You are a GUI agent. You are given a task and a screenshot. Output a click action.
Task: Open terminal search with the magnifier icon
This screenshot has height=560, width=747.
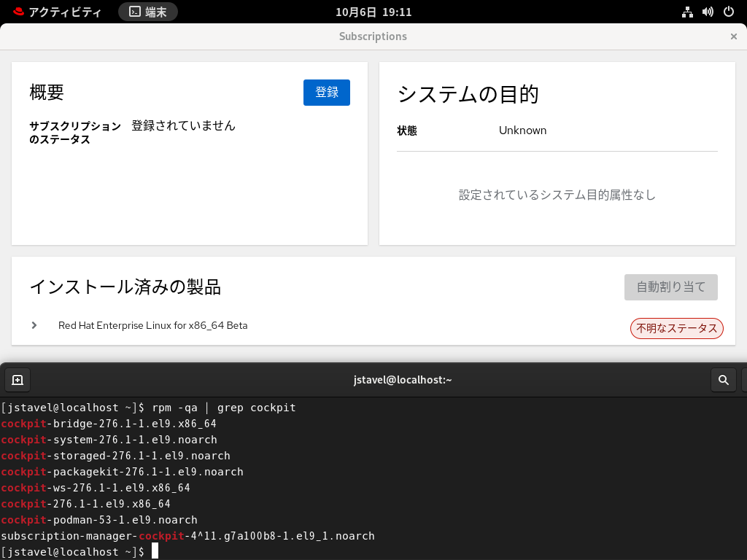[x=723, y=380]
